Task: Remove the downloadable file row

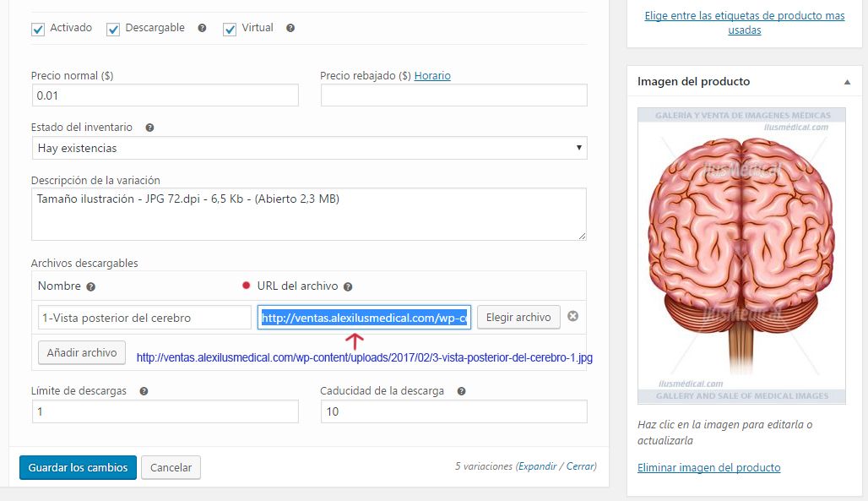Action: [573, 316]
